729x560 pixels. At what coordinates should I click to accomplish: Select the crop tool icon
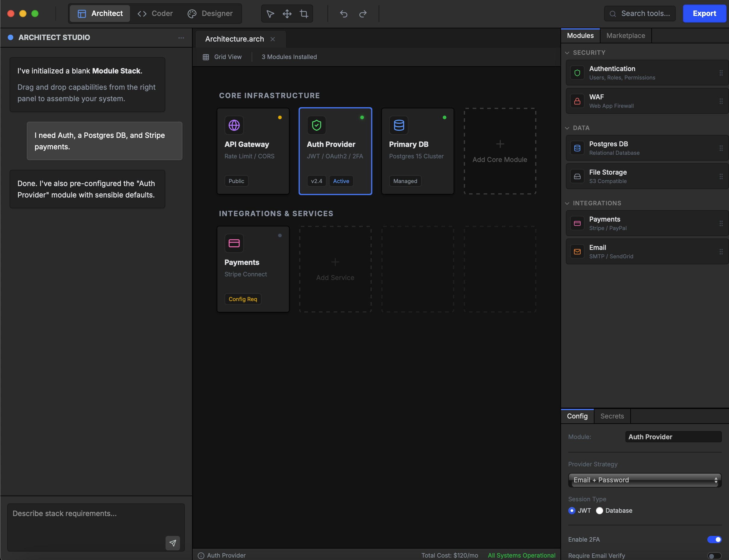click(304, 14)
